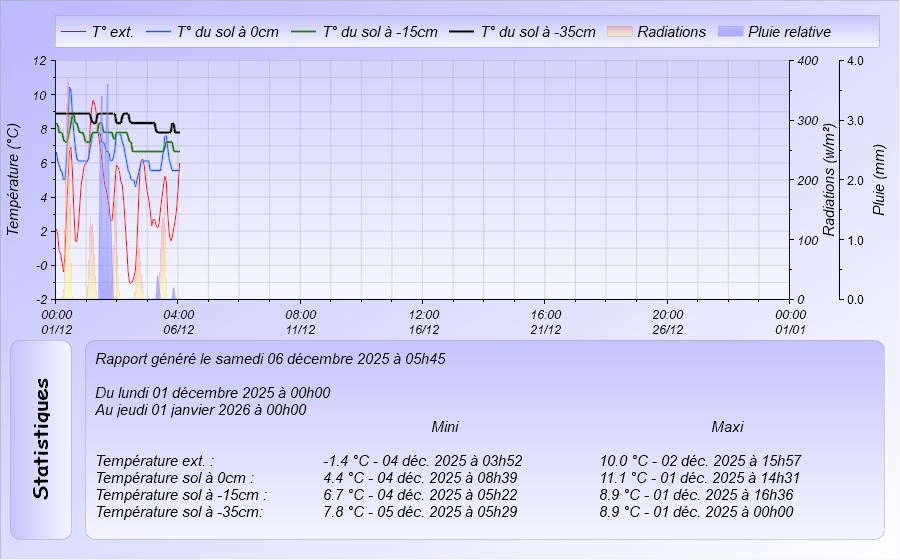
Task: Click the red T° ext. legend line
Action: pyautogui.click(x=73, y=32)
